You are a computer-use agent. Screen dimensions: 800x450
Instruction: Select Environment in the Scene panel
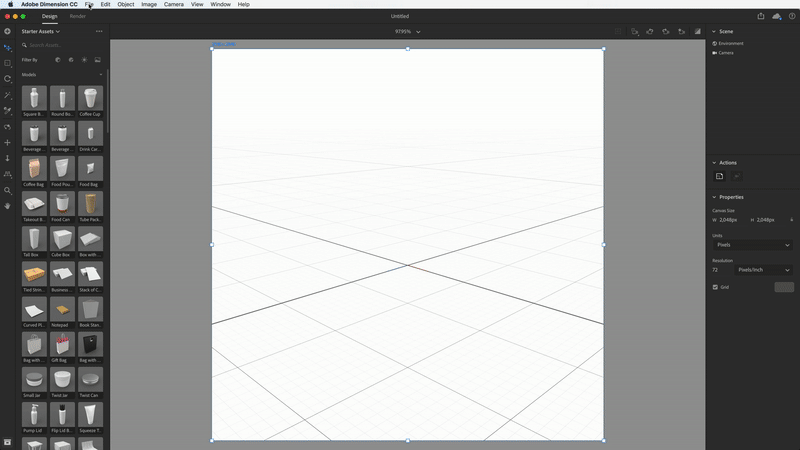(730, 44)
